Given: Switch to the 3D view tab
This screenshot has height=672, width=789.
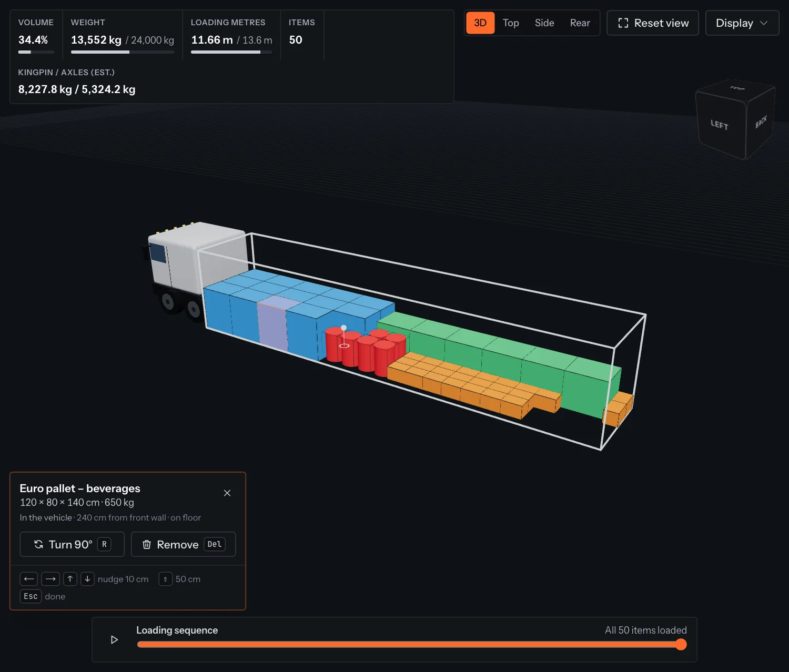Looking at the screenshot, I should click(x=480, y=23).
